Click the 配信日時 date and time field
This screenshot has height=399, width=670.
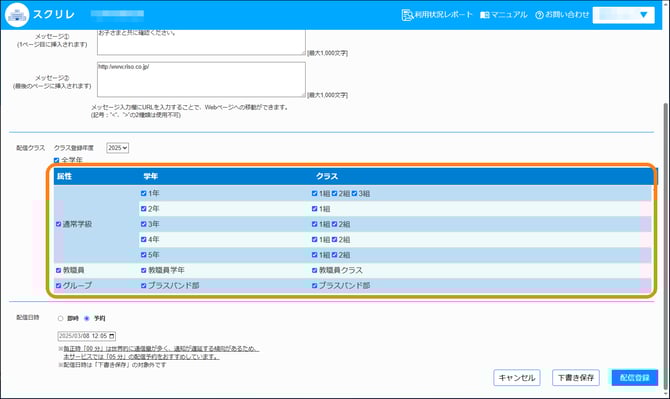pyautogui.click(x=87, y=336)
